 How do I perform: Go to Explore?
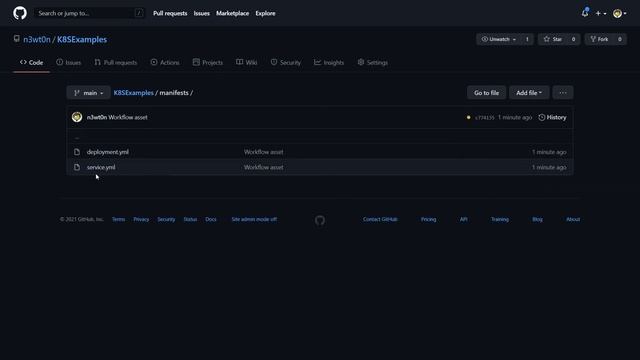(265, 13)
